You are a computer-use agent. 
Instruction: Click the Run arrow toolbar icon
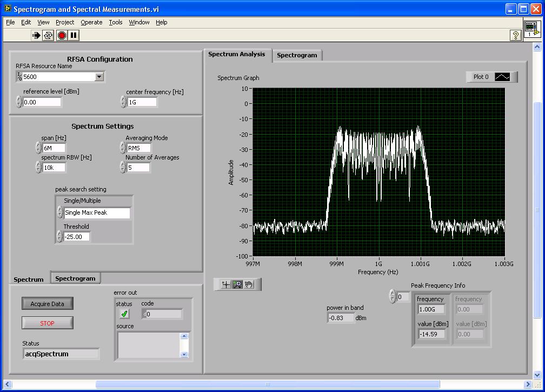coord(36,35)
